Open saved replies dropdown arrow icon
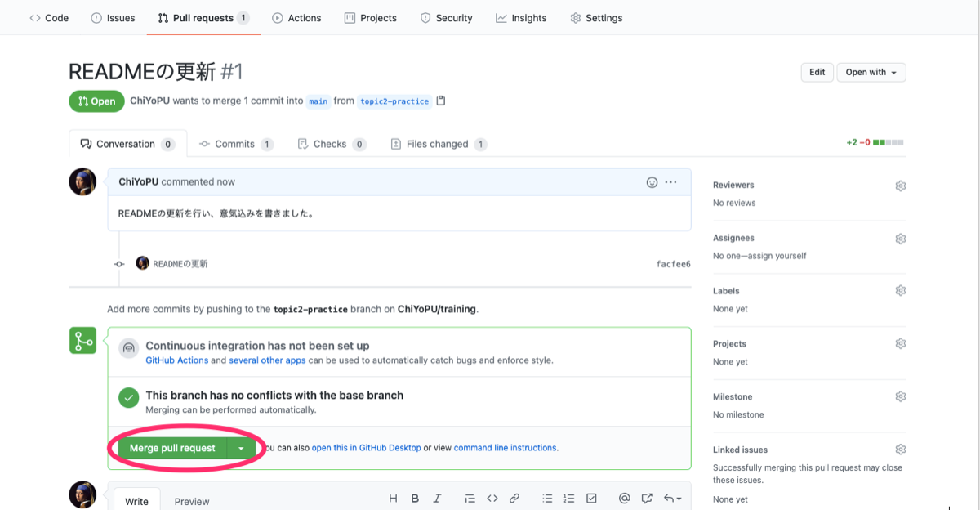This screenshot has height=510, width=980. click(673, 498)
